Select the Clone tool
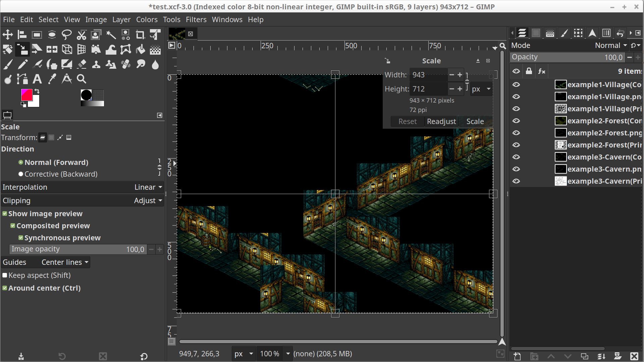 (96, 64)
